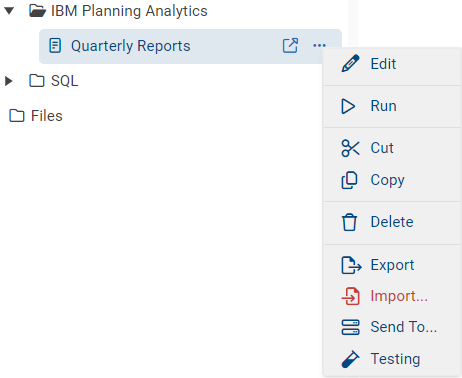462x378 pixels.
Task: Click the test tube icon for Testing
Action: [x=350, y=359]
